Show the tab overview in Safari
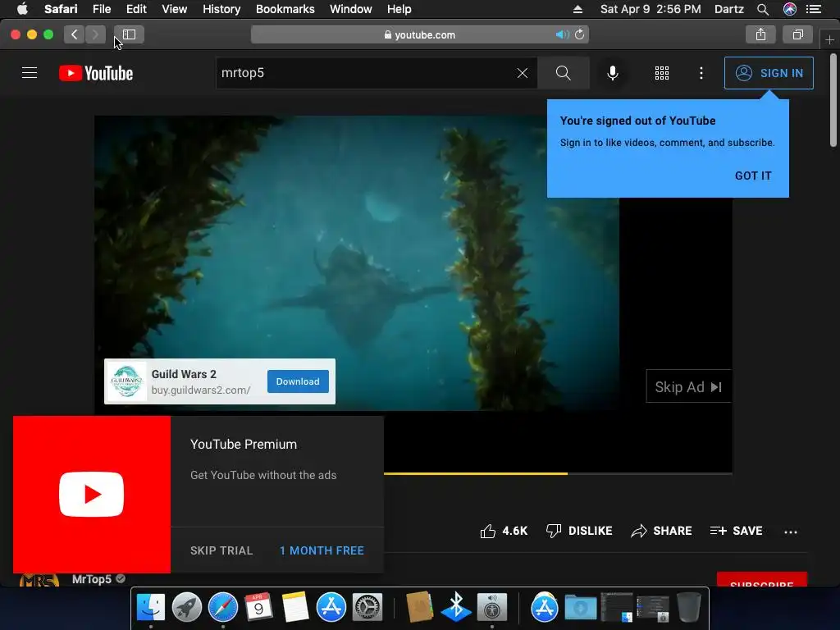 (x=797, y=34)
